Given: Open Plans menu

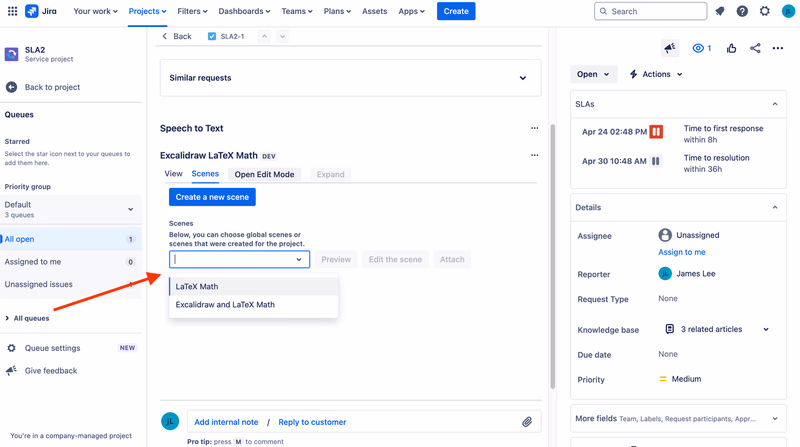Looking at the screenshot, I should [x=337, y=11].
